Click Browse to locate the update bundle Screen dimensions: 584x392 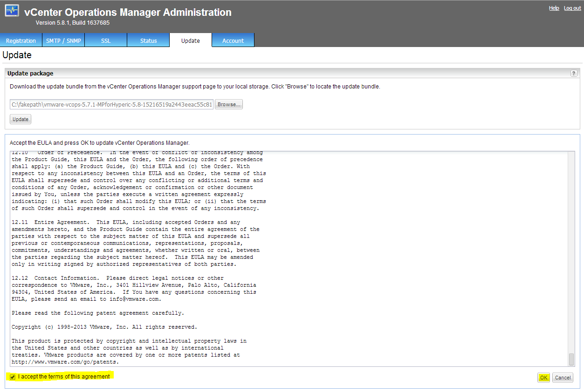tap(228, 104)
